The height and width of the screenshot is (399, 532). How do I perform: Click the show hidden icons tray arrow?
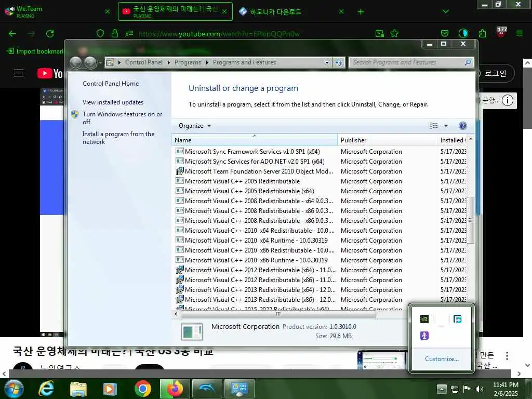click(x=441, y=389)
